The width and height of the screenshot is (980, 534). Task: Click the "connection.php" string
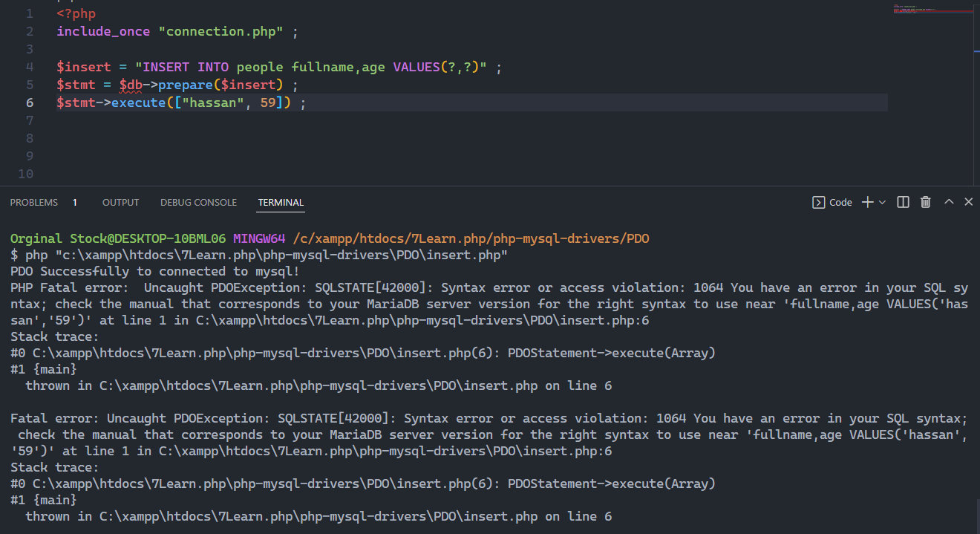click(221, 31)
